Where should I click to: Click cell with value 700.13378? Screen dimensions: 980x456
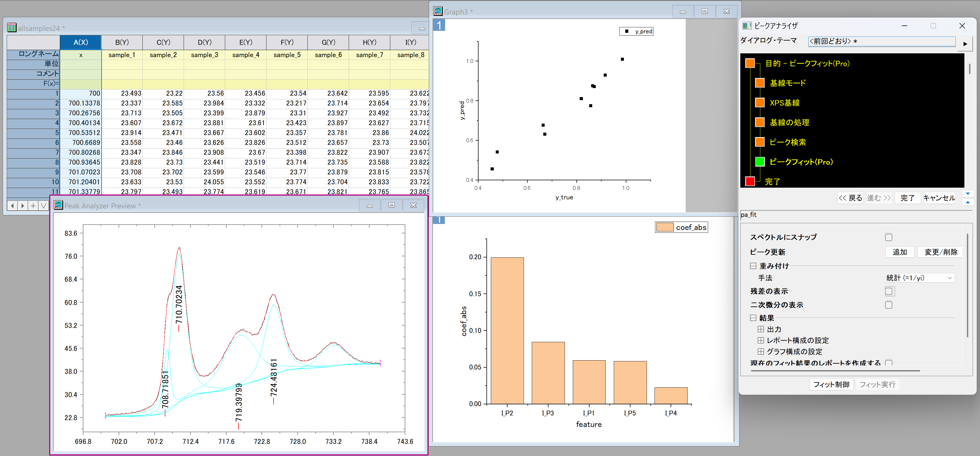click(81, 103)
